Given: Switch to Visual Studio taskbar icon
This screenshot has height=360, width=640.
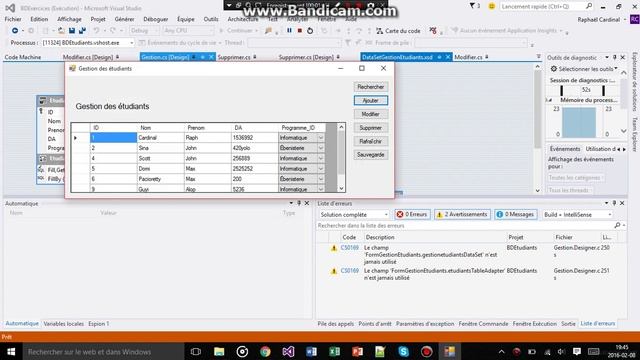Looking at the screenshot, I should pyautogui.click(x=288, y=351).
